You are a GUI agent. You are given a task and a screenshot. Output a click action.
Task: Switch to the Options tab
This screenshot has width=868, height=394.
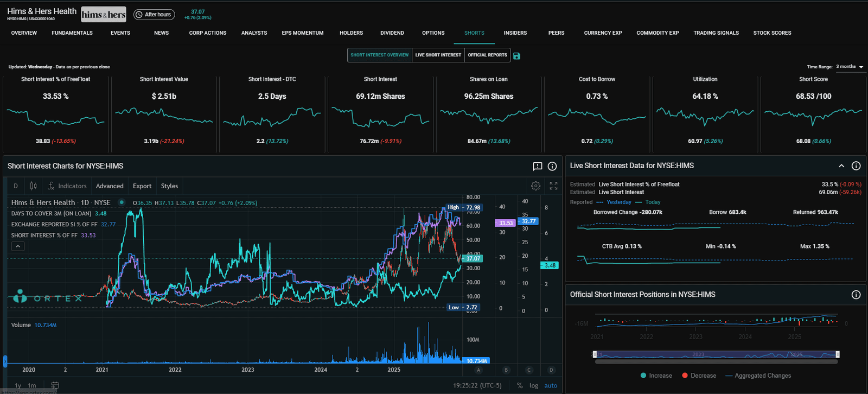click(x=433, y=33)
